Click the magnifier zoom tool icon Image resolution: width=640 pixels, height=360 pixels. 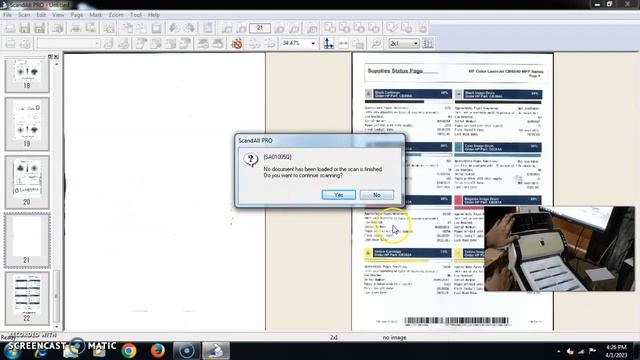coord(376,43)
